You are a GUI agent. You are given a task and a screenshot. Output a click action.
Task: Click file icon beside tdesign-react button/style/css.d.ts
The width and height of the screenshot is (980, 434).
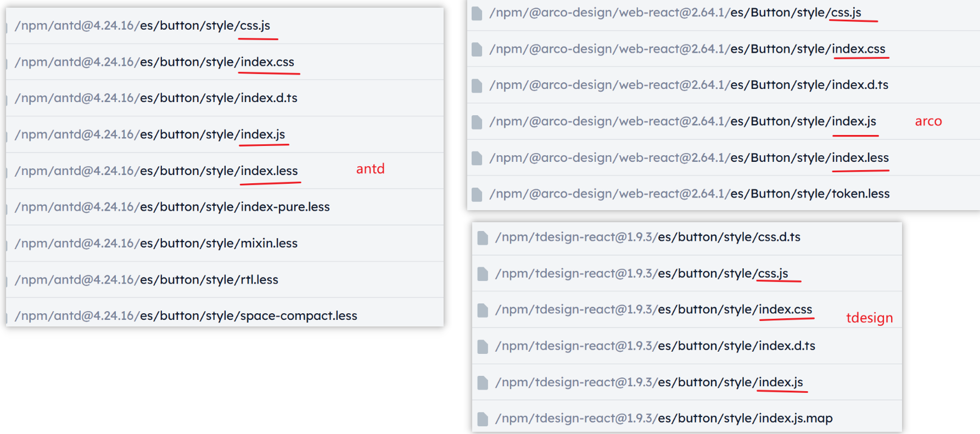coord(483,238)
